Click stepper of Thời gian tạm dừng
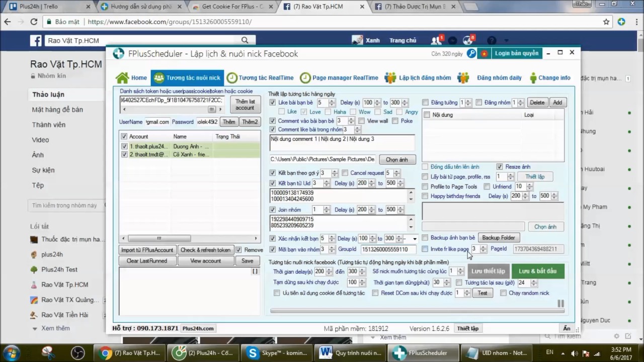The image size is (644, 362). tap(448, 283)
